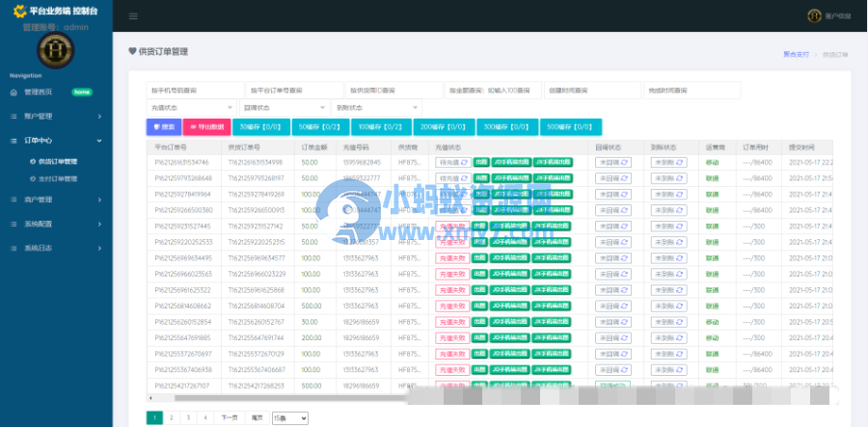The width and height of the screenshot is (868, 427).
Task: Click 充值失败 tag for order P1621259231527445
Action: point(452,227)
